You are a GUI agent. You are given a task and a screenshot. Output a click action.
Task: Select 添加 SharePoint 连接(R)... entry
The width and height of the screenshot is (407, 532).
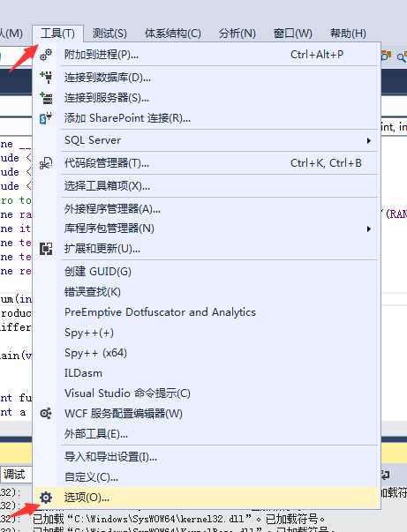click(x=207, y=118)
